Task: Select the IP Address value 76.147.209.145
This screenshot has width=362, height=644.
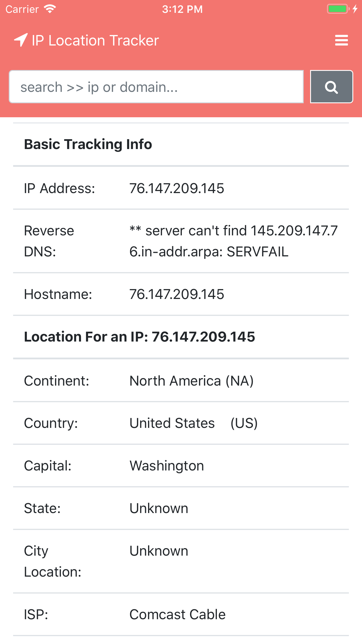Action: 177,188
